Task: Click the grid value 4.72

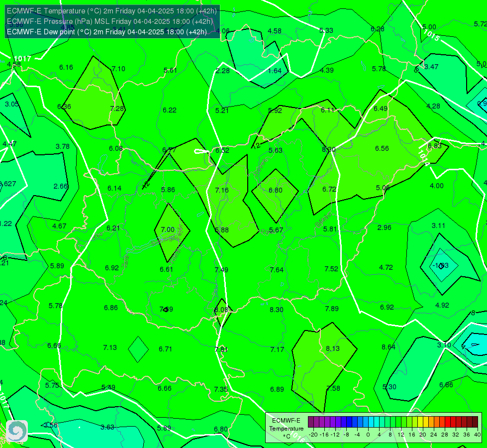Action: [386, 267]
